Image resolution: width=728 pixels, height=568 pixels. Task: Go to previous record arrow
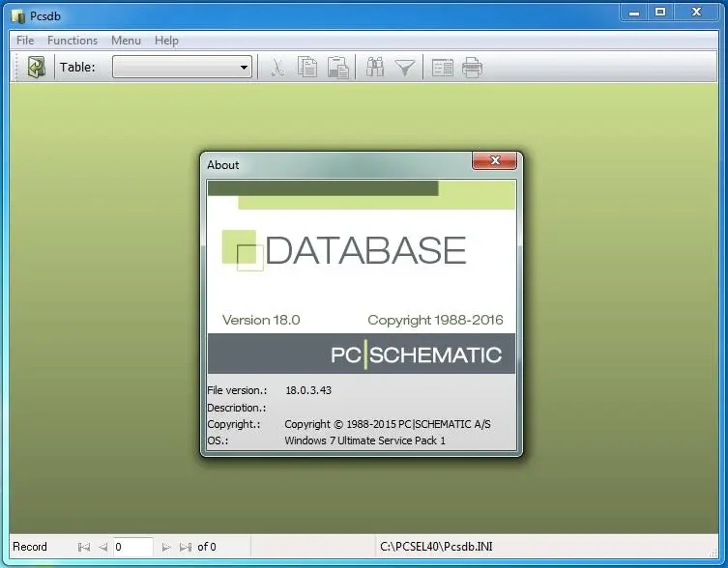click(x=103, y=547)
